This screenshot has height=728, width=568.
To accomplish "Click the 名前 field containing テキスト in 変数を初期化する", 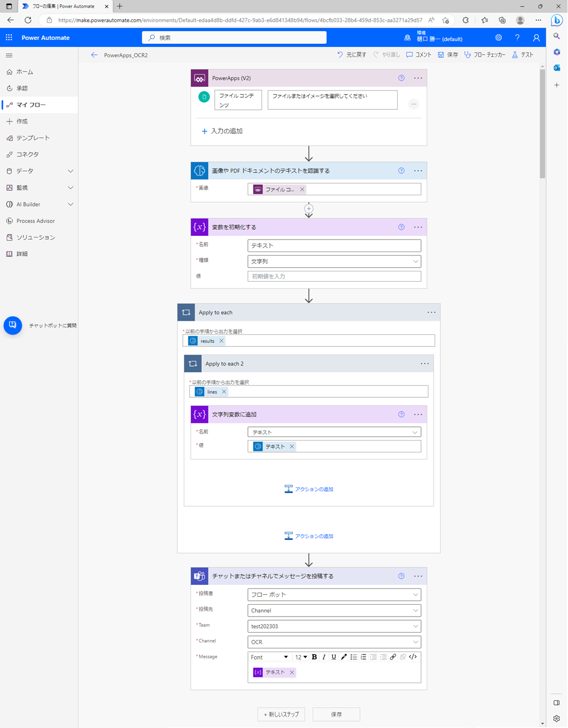I will 334,245.
